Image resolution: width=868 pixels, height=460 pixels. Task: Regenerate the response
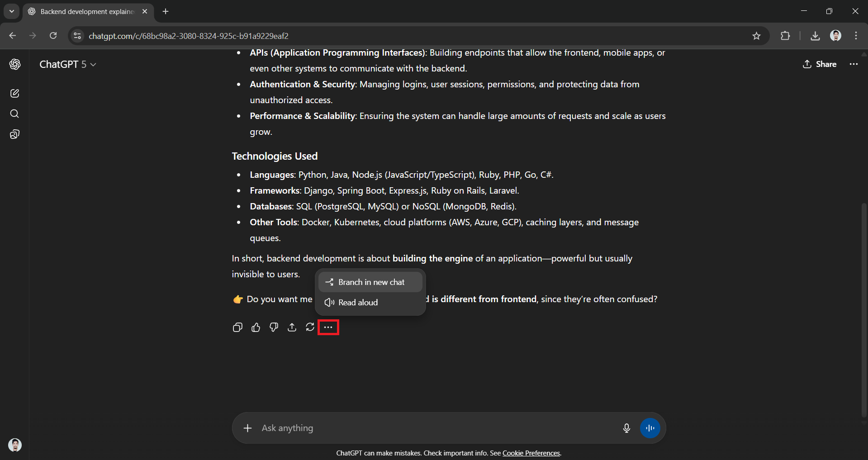pyautogui.click(x=310, y=327)
